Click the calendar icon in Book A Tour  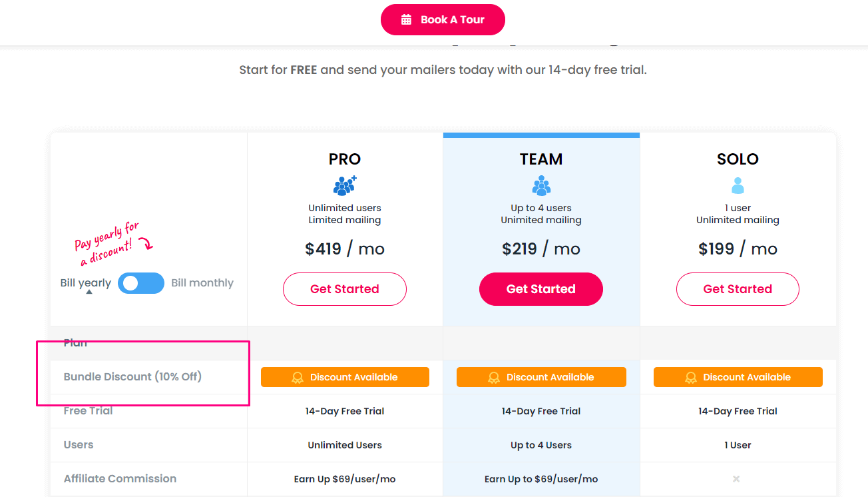[406, 20]
